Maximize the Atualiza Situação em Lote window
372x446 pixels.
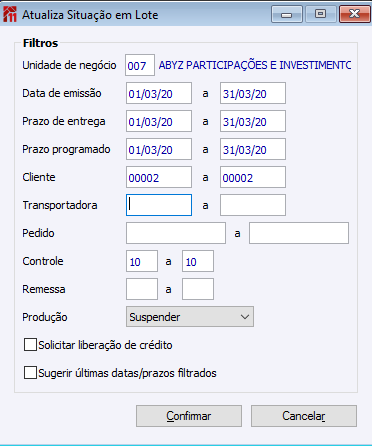(320, 14)
